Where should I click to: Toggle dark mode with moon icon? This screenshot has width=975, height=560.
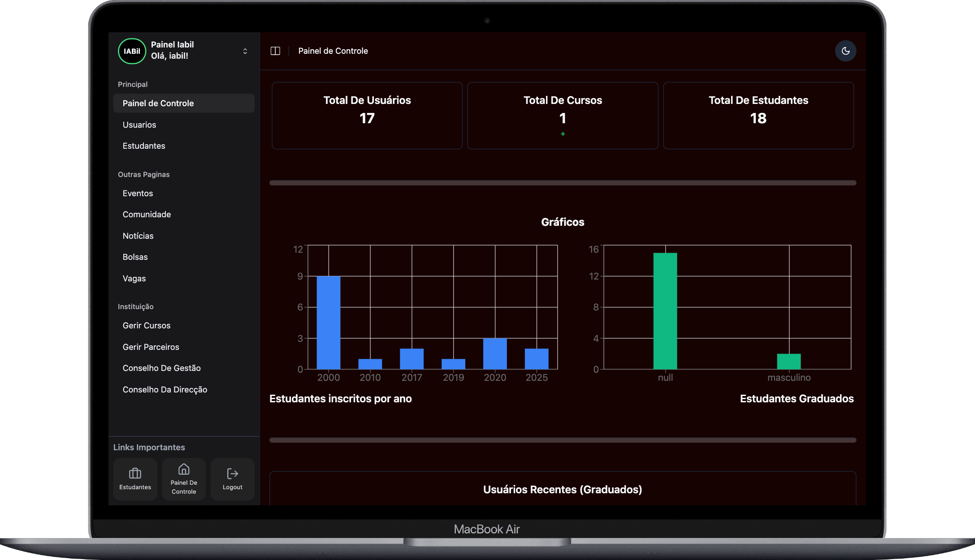click(845, 51)
